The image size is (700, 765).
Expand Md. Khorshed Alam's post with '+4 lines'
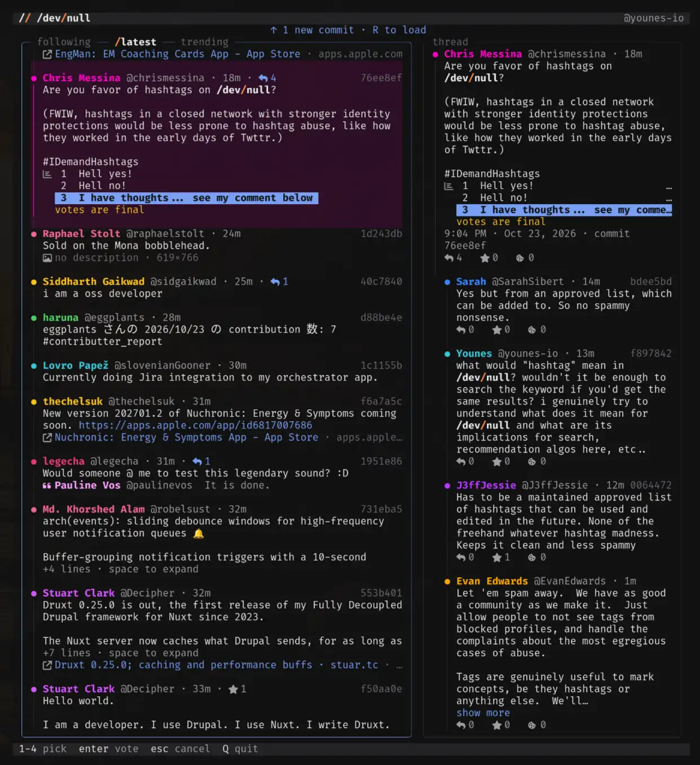121,569
